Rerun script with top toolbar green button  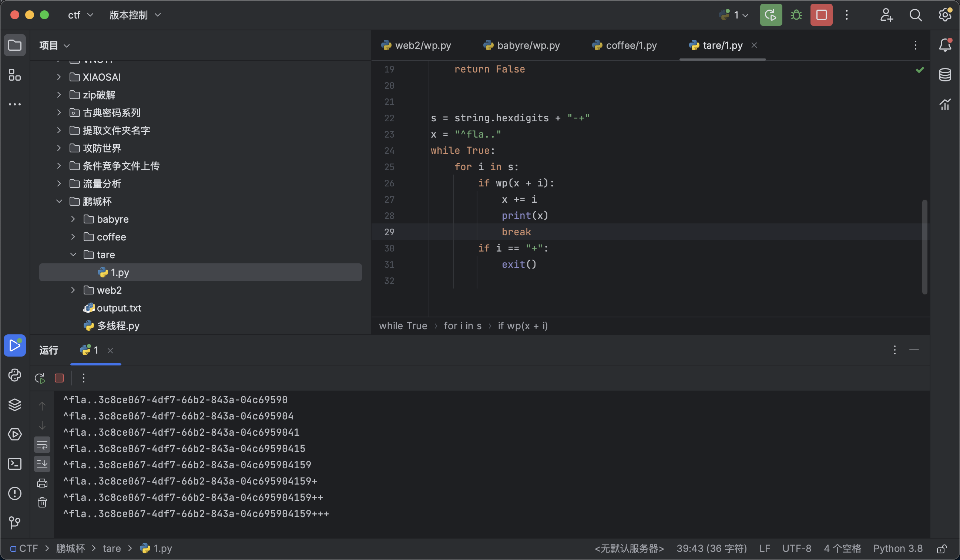point(771,15)
